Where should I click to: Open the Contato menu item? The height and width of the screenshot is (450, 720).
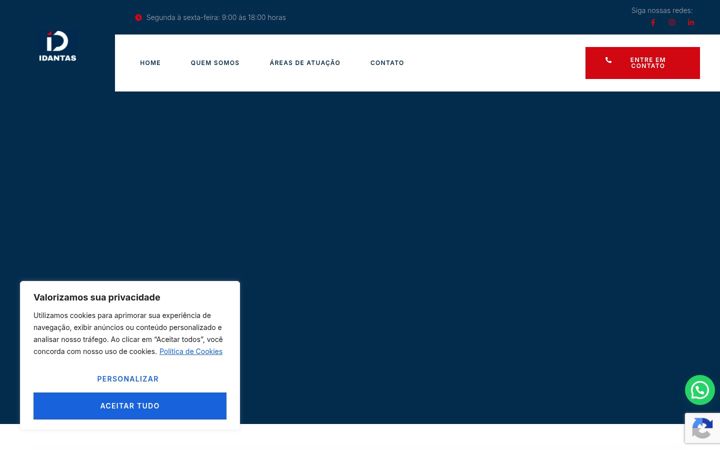[x=387, y=63]
